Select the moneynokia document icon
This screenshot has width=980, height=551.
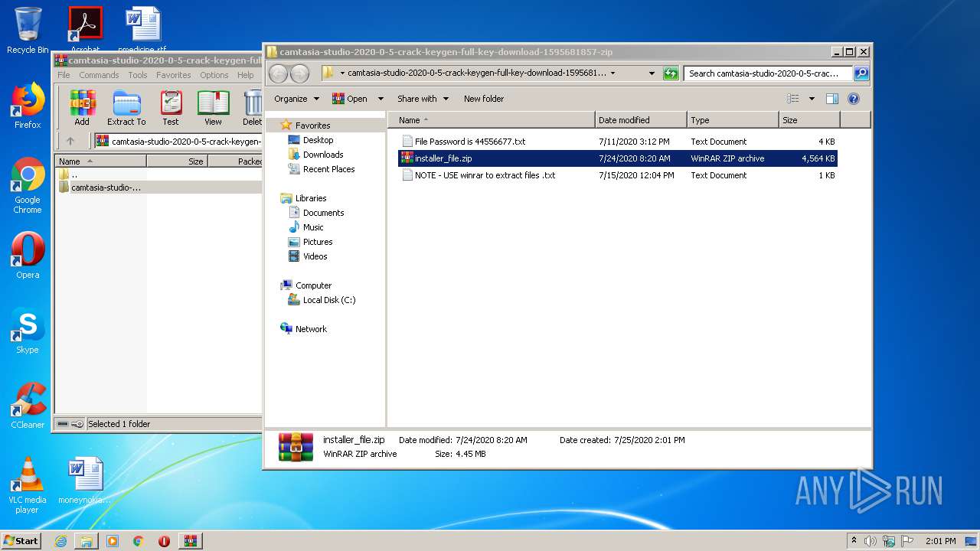[x=84, y=481]
